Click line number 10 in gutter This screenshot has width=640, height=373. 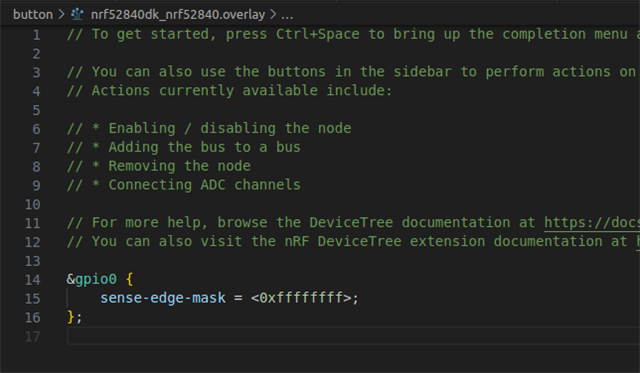[33, 204]
